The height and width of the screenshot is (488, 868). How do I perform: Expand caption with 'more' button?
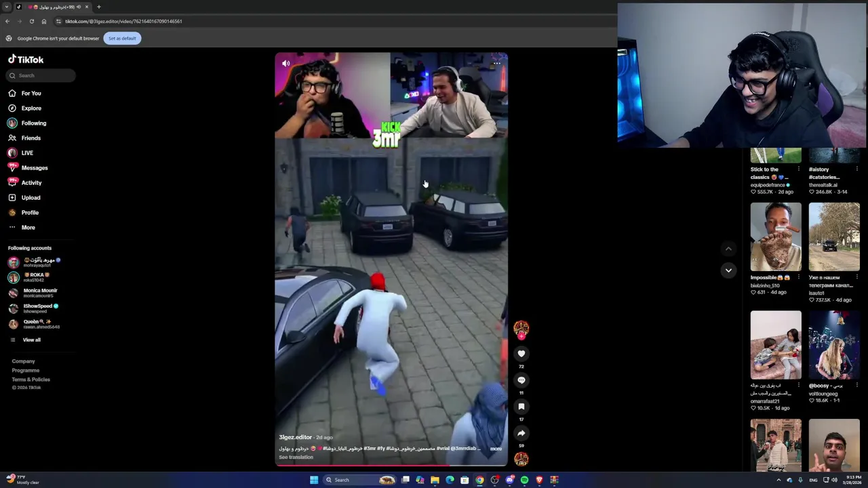(x=496, y=449)
